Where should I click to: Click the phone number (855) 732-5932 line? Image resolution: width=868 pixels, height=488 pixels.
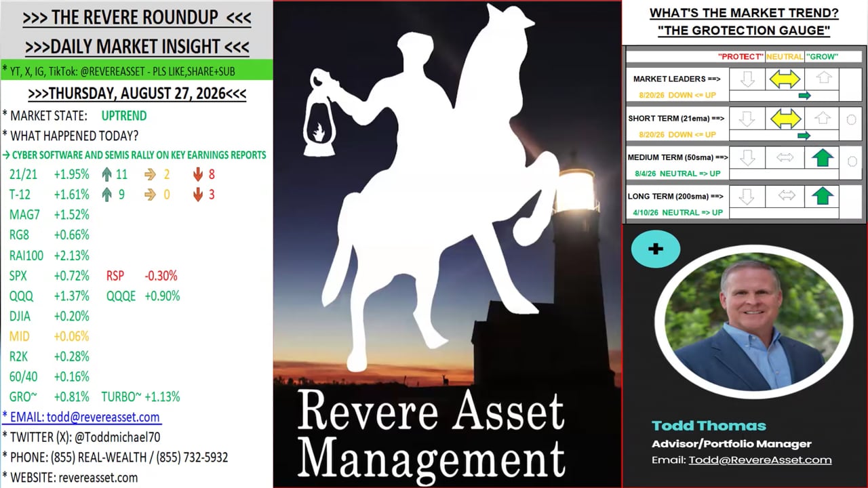115,457
